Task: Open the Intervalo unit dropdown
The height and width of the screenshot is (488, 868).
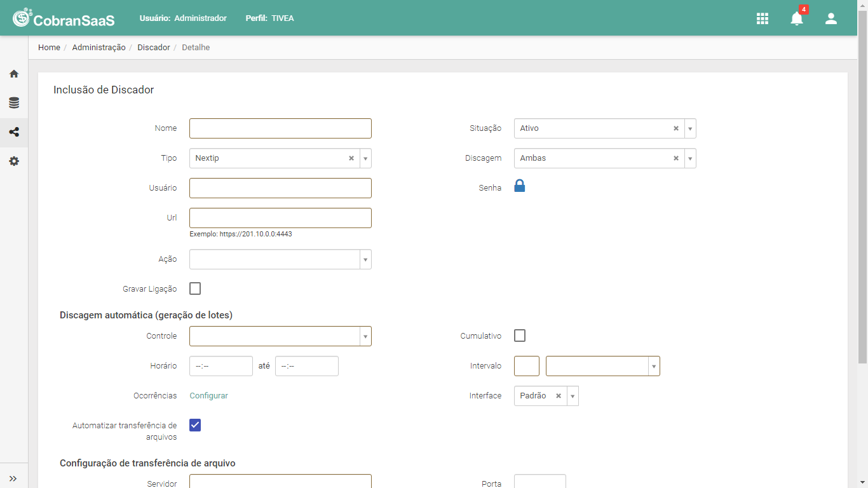Action: 654,366
